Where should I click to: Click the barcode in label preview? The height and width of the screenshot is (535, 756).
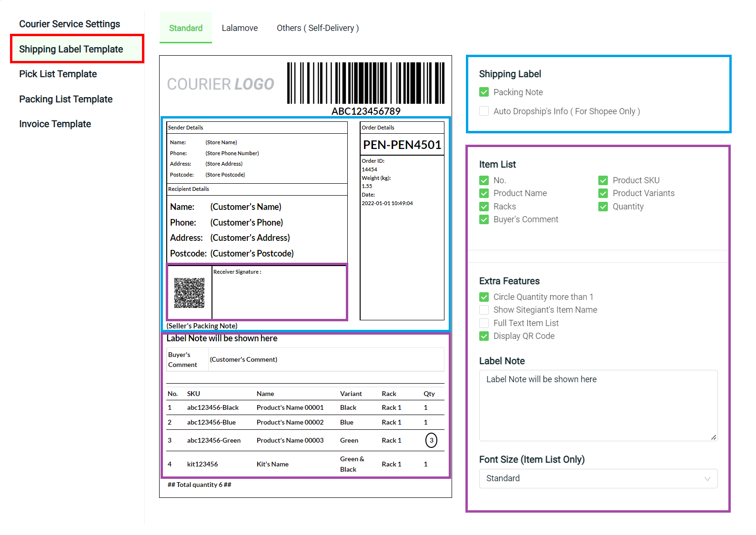point(365,83)
